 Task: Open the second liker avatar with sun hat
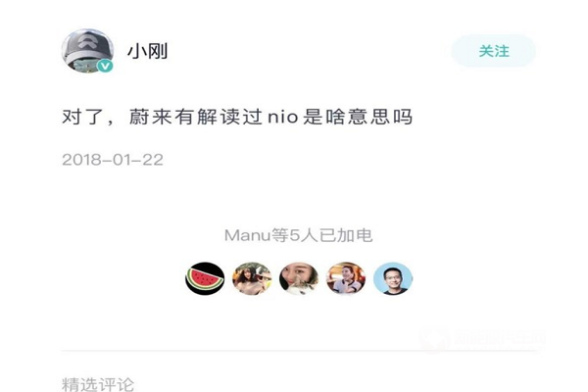click(252, 278)
